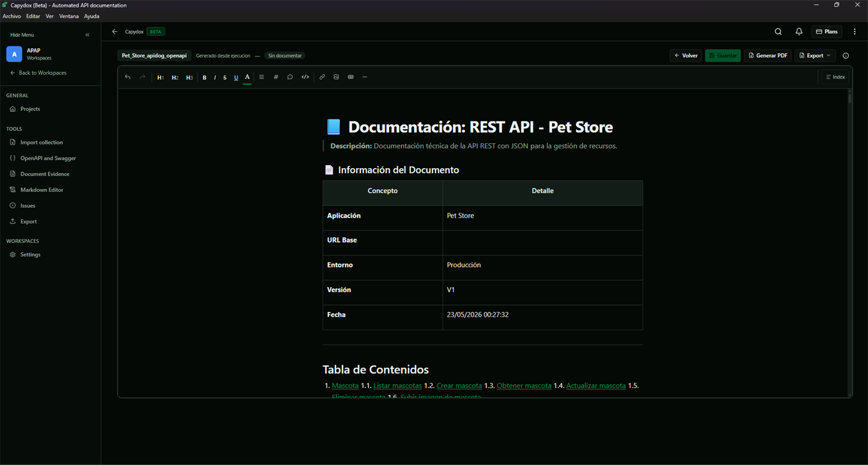Click the redo arrow icon
868x465 pixels.
click(142, 77)
